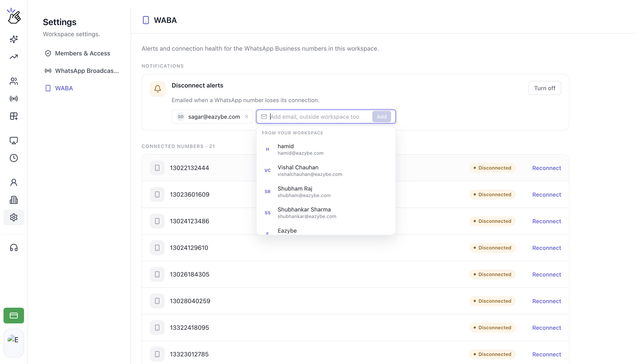Image resolution: width=642 pixels, height=364 pixels.
Task: Select Vishal Chauhan from workspace suggestions
Action: (x=326, y=170)
